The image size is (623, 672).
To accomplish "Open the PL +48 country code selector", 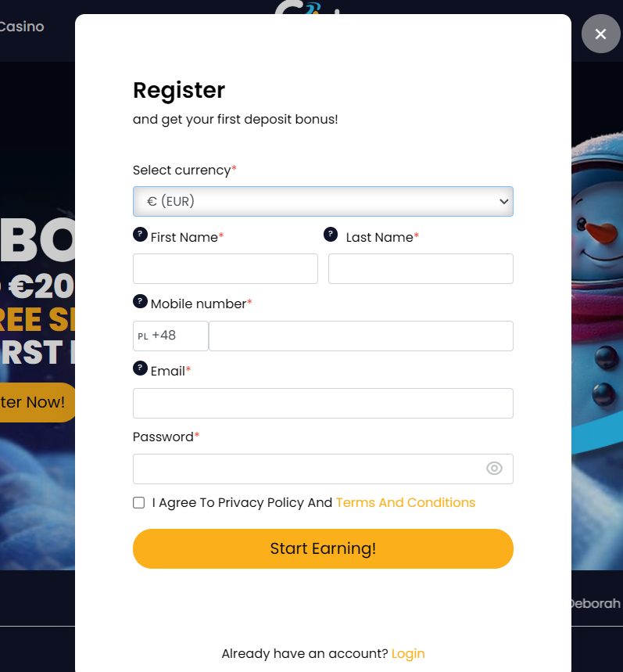I will (x=170, y=336).
